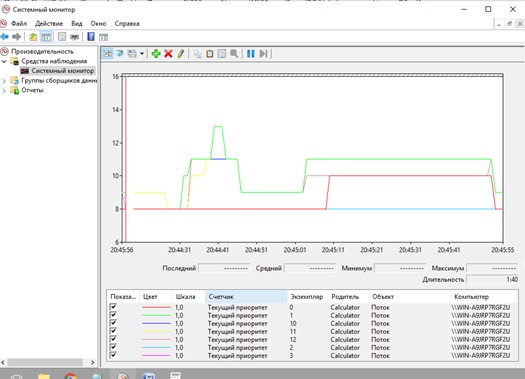Select the Отчеты tree item

point(32,90)
